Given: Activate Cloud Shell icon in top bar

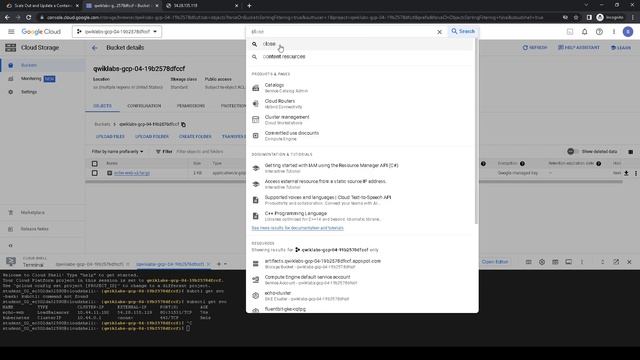Looking at the screenshot, I should coord(570,31).
